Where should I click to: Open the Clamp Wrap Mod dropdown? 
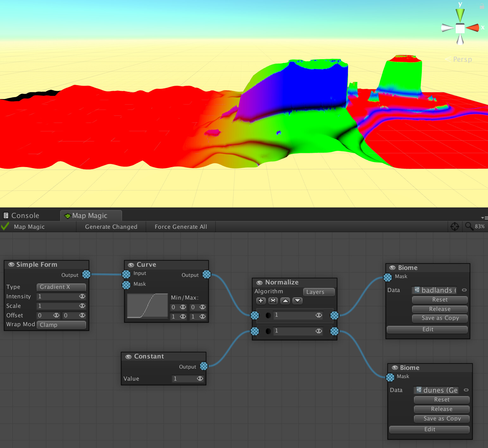coord(61,325)
